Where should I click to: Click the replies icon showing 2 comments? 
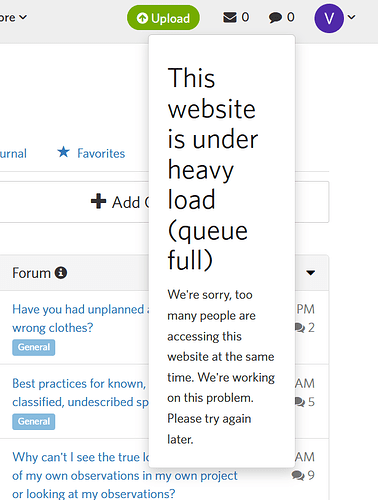tap(300, 328)
